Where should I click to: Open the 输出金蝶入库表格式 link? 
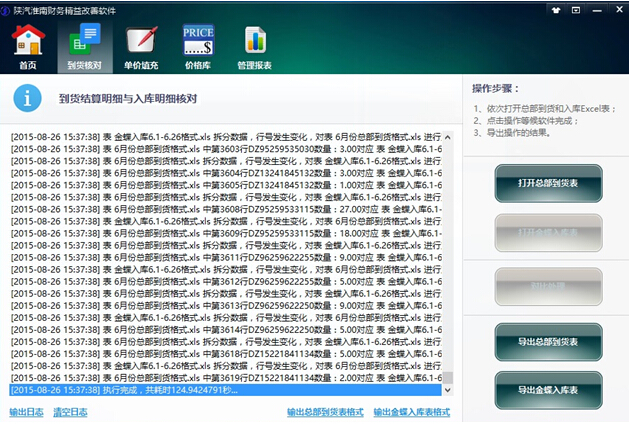[411, 412]
